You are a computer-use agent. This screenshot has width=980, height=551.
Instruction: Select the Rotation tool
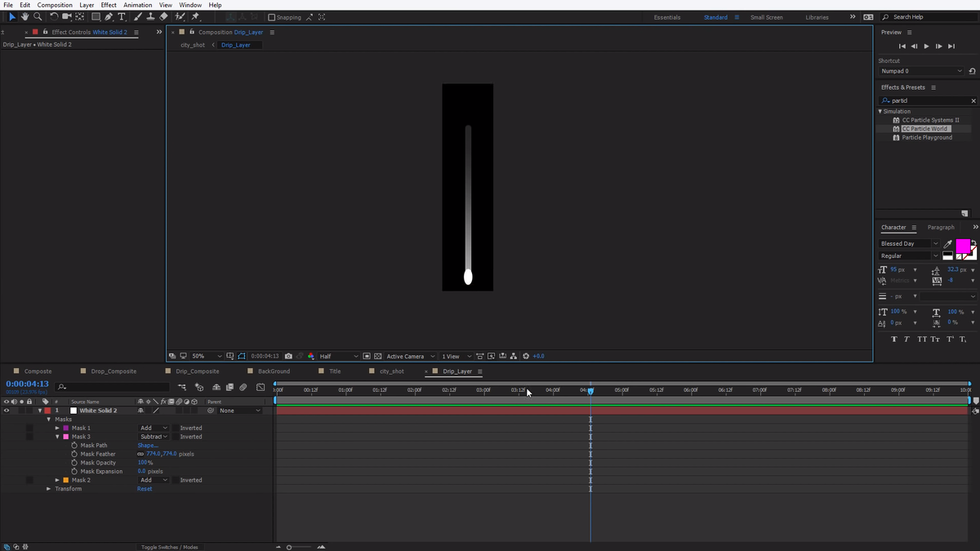coord(55,16)
